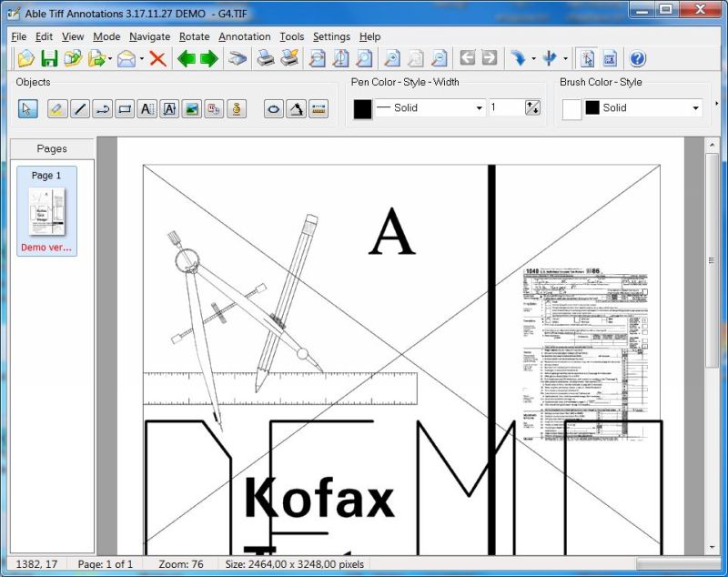The height and width of the screenshot is (577, 728).
Task: Click the white brush color swatch
Action: tap(571, 109)
